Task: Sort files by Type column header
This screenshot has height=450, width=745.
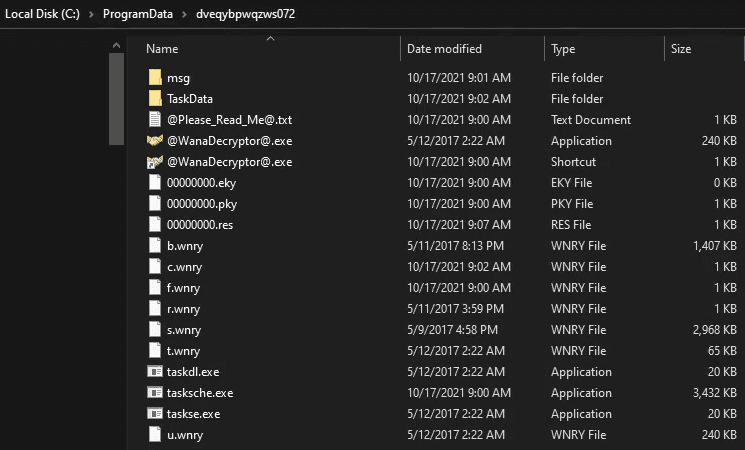Action: 563,49
